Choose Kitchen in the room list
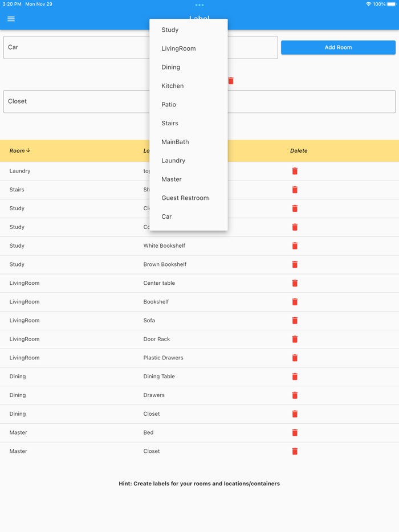Viewport: 399px width, 532px height. [x=172, y=86]
